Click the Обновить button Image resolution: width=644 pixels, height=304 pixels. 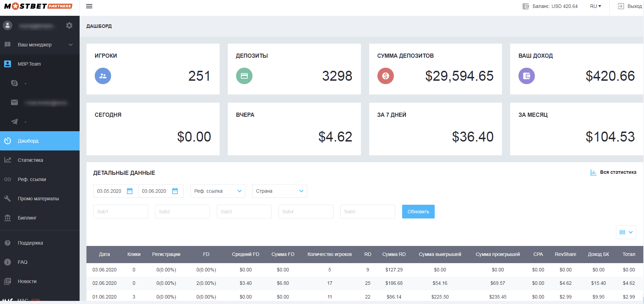pos(418,212)
